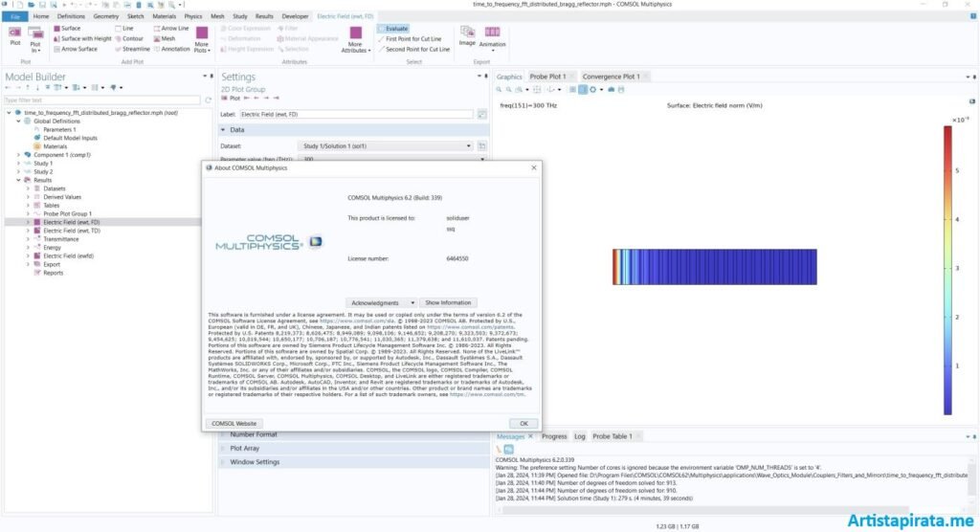Open the Plot In dropdown

click(35, 39)
